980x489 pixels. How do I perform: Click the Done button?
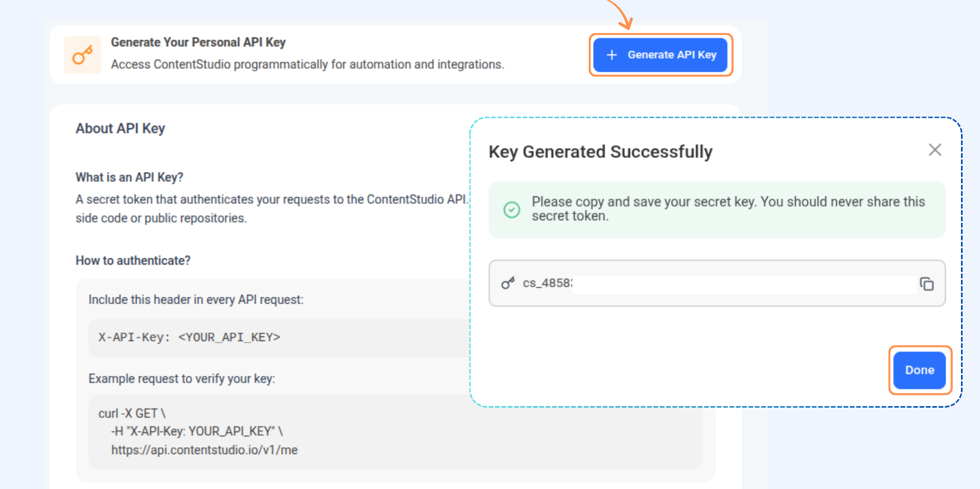[x=919, y=370]
